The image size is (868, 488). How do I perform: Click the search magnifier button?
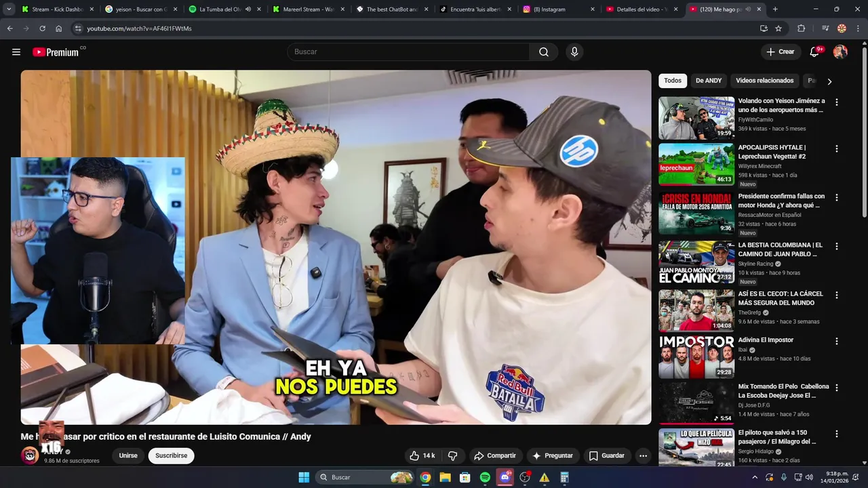pyautogui.click(x=544, y=52)
